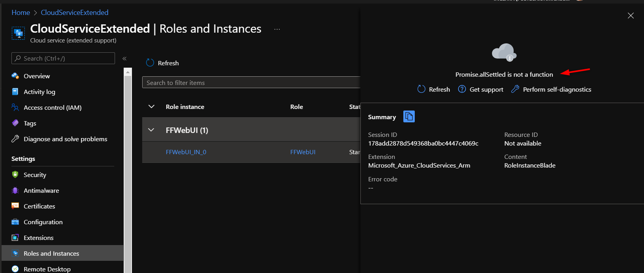Screen dimensions: 644x273
Task: Click Refresh label in the error panel
Action: 439,89
